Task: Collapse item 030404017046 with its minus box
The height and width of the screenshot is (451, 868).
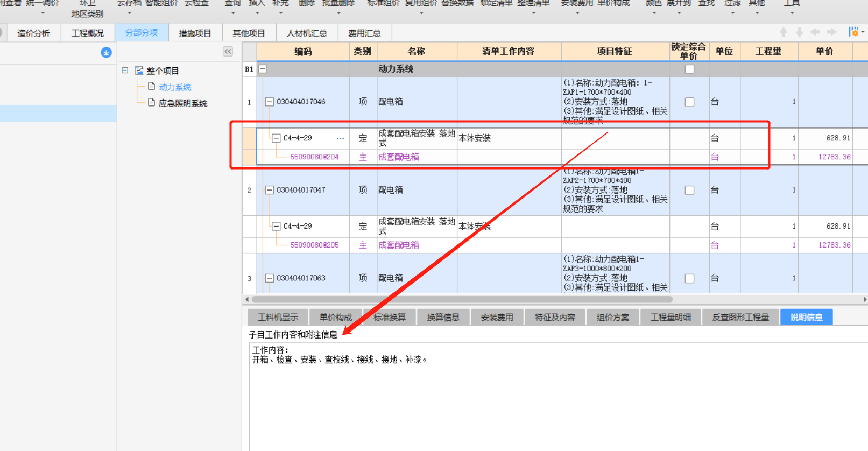Action: coord(270,102)
